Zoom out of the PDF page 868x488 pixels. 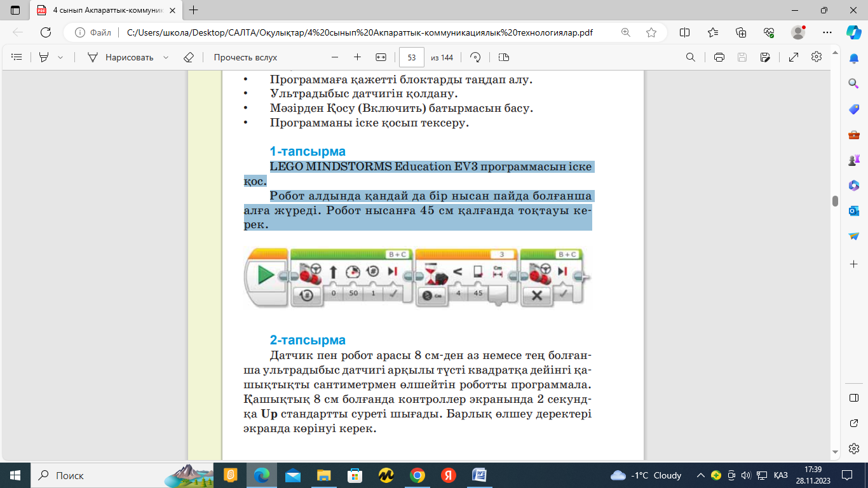pos(335,57)
